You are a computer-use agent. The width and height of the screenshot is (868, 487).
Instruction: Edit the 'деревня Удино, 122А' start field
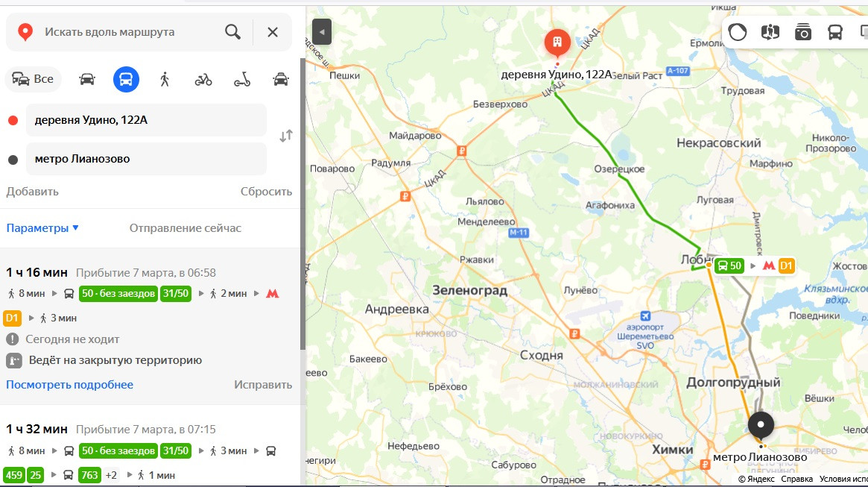coord(146,119)
